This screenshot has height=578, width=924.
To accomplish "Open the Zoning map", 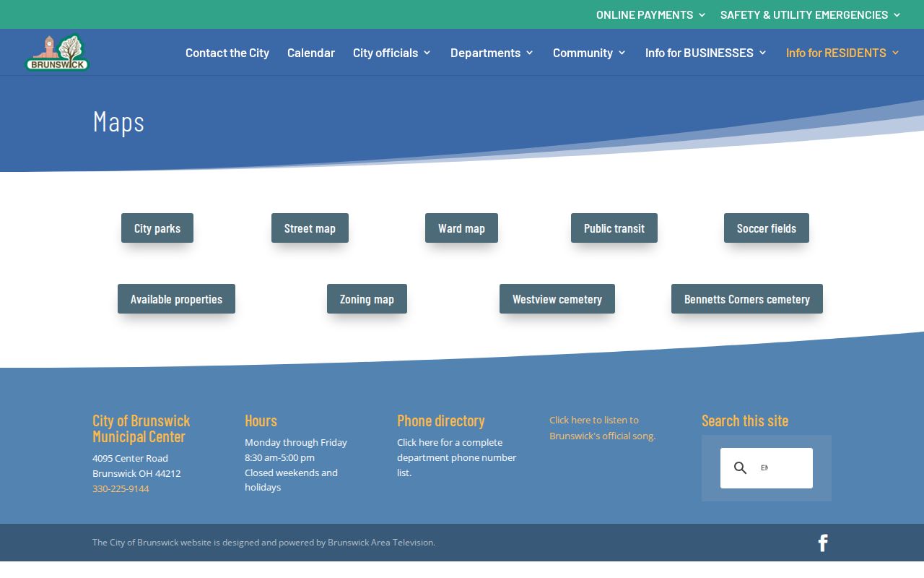I will coord(367,299).
